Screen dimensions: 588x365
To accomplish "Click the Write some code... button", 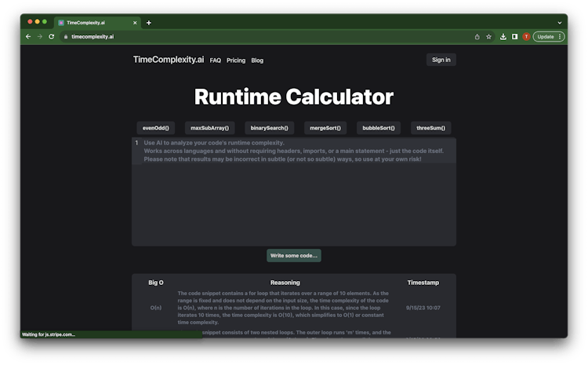I will point(294,256).
